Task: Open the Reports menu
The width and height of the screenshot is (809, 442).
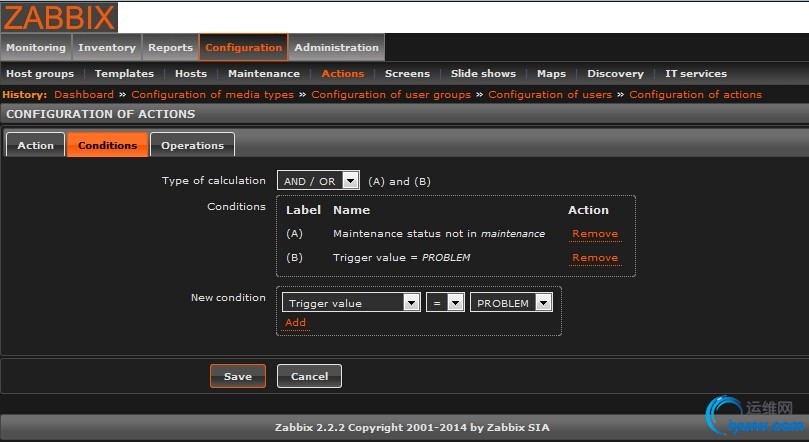Action: [170, 47]
